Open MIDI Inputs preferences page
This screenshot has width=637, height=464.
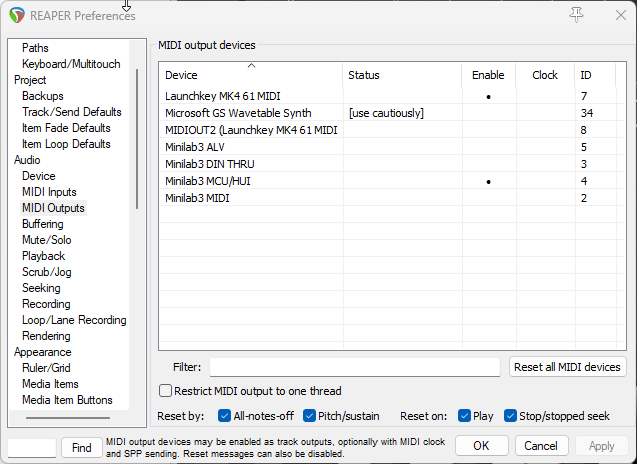tap(49, 192)
